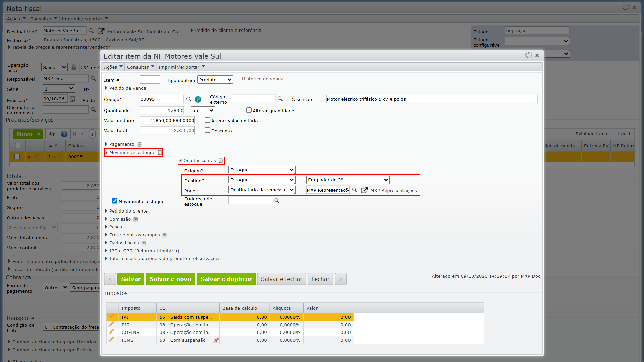Click the search magnifier next to Código field
The width and height of the screenshot is (644, 362).
point(189,99)
